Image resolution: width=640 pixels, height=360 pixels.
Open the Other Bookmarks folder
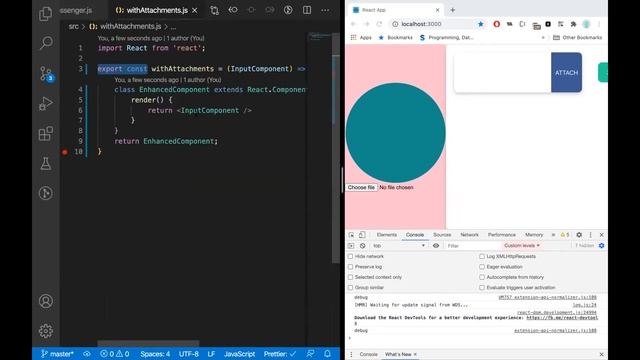578,38
